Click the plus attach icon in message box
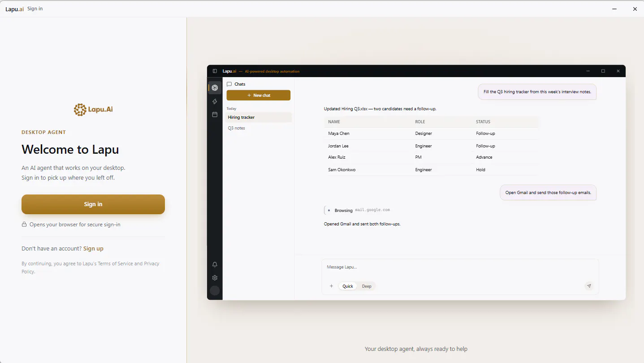Screen dimensions: 644x363 331,286
